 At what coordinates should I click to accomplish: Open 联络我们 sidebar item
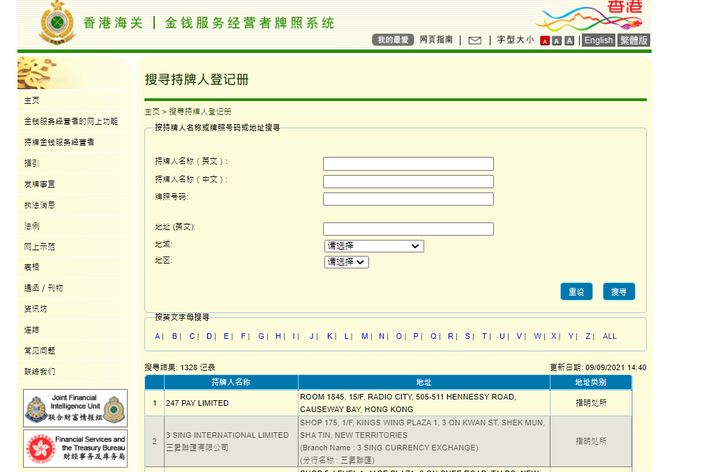tap(39, 371)
